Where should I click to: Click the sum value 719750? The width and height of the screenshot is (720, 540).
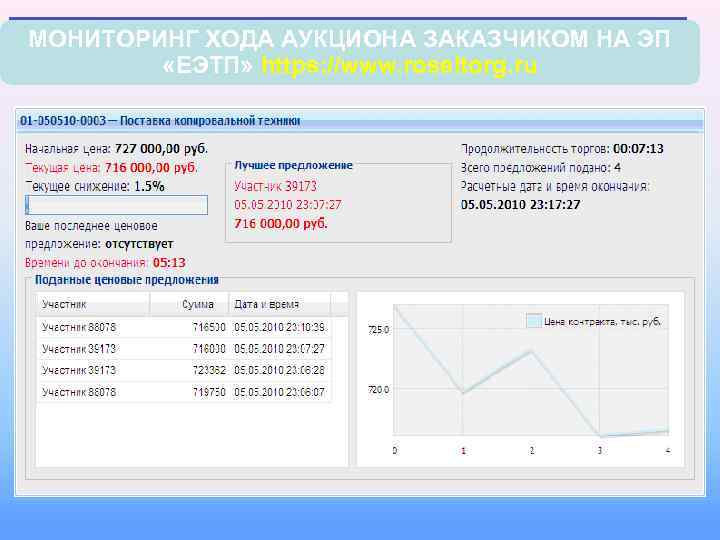pos(209,392)
